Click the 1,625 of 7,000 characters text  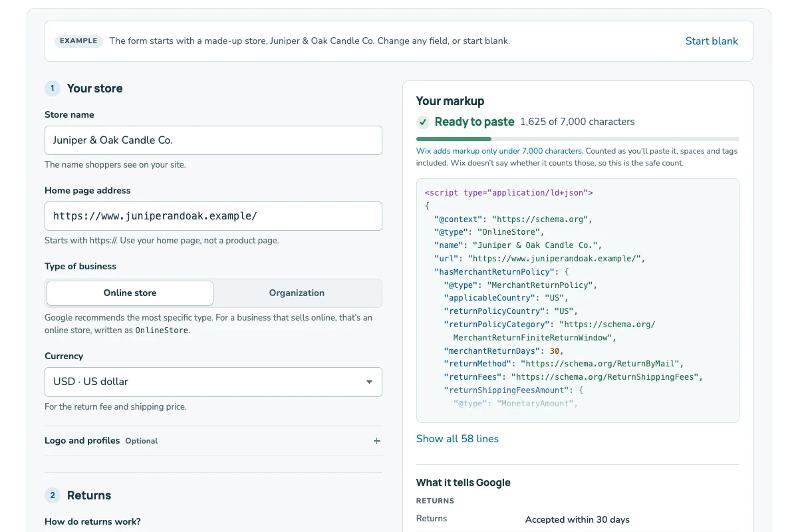[577, 122]
